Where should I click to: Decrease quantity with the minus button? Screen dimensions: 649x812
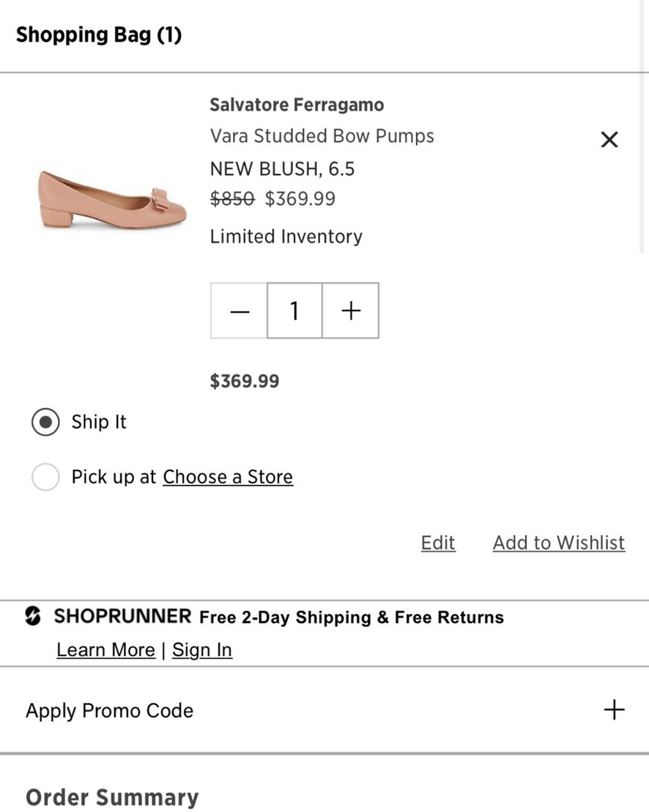[x=240, y=311]
